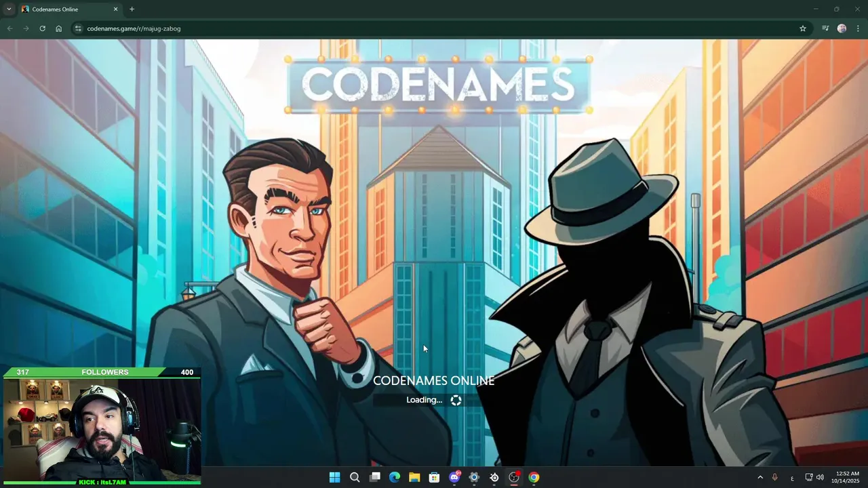Switch the keyboard input language indicator
This screenshot has width=868, height=488.
pyautogui.click(x=792, y=478)
